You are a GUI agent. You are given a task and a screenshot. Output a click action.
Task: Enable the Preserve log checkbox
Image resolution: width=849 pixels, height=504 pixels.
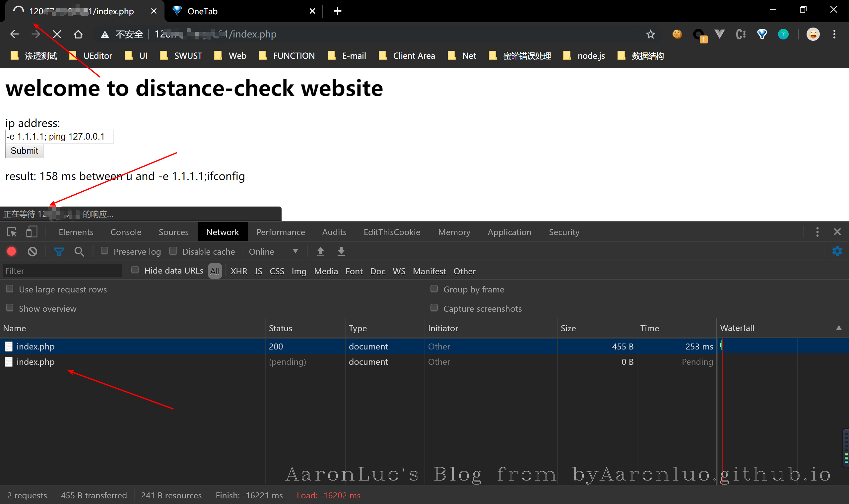104,251
